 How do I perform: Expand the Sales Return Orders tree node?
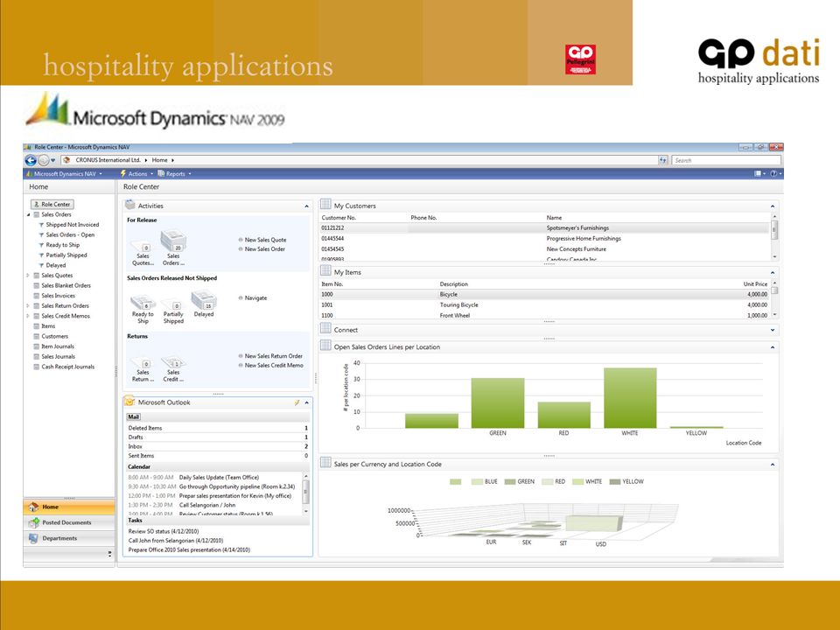[28, 306]
